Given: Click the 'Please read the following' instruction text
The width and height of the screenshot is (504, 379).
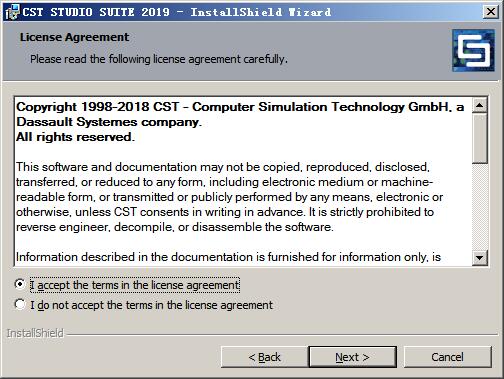Looking at the screenshot, I should click(x=159, y=59).
